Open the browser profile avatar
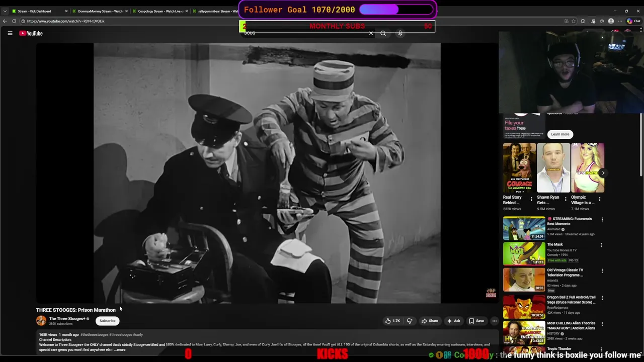 [611, 21]
